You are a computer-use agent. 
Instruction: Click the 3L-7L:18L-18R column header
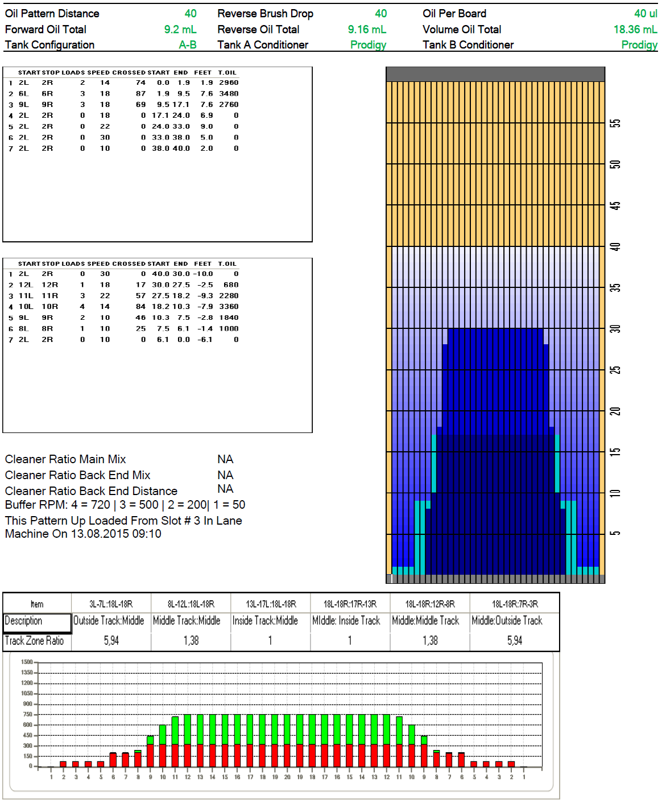point(111,604)
